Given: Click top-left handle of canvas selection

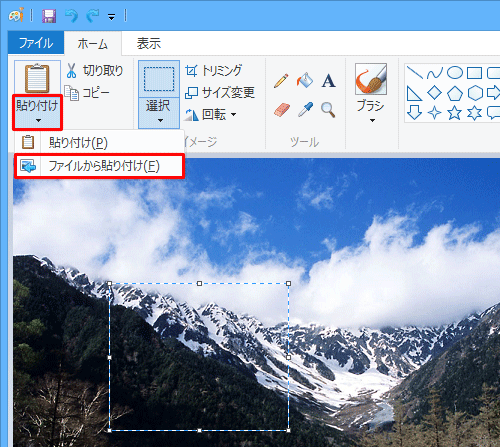Looking at the screenshot, I should (x=110, y=283).
